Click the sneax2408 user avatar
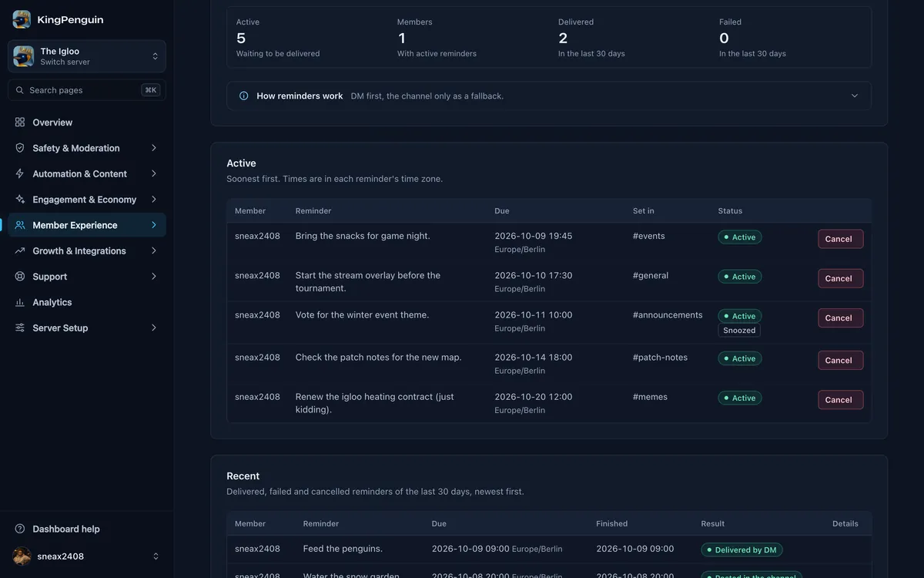The height and width of the screenshot is (578, 924). tap(22, 556)
